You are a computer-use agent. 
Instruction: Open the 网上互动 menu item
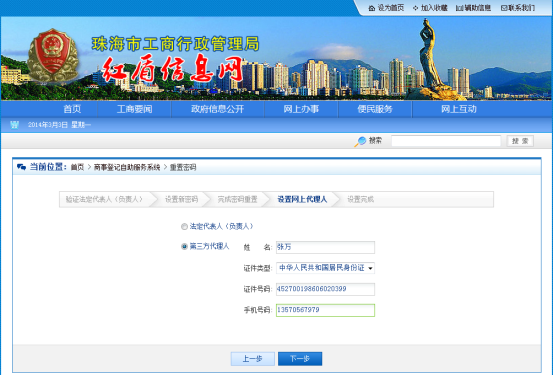(x=459, y=109)
